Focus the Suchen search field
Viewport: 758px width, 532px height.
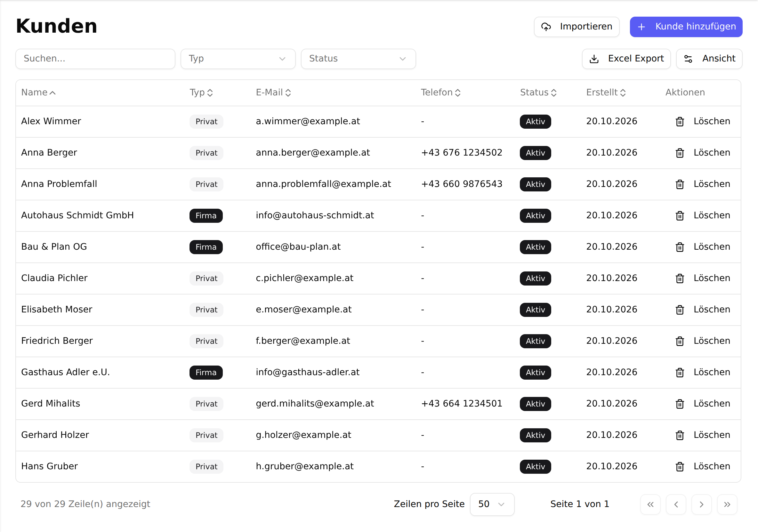95,59
